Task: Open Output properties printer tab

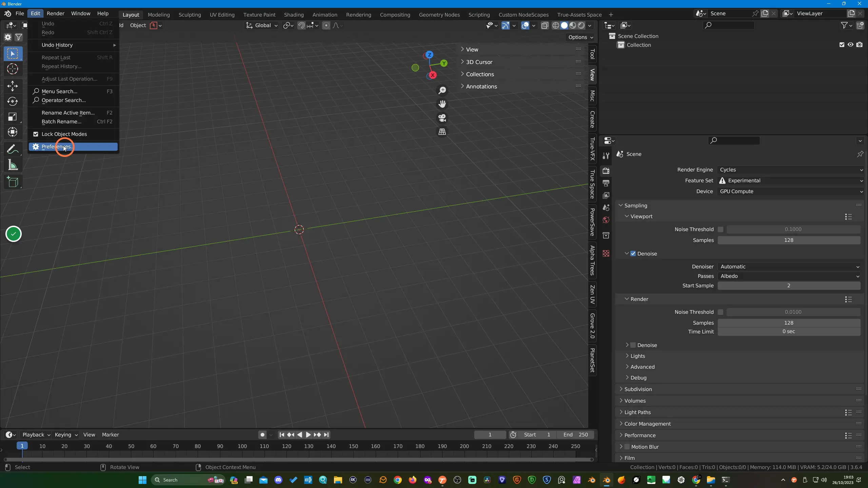Action: click(x=606, y=183)
